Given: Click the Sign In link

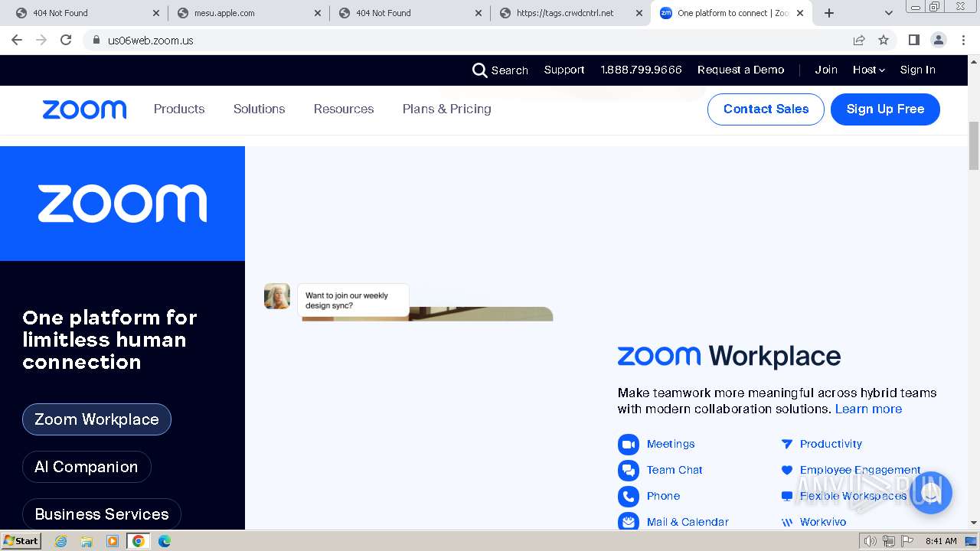Looking at the screenshot, I should 917,70.
